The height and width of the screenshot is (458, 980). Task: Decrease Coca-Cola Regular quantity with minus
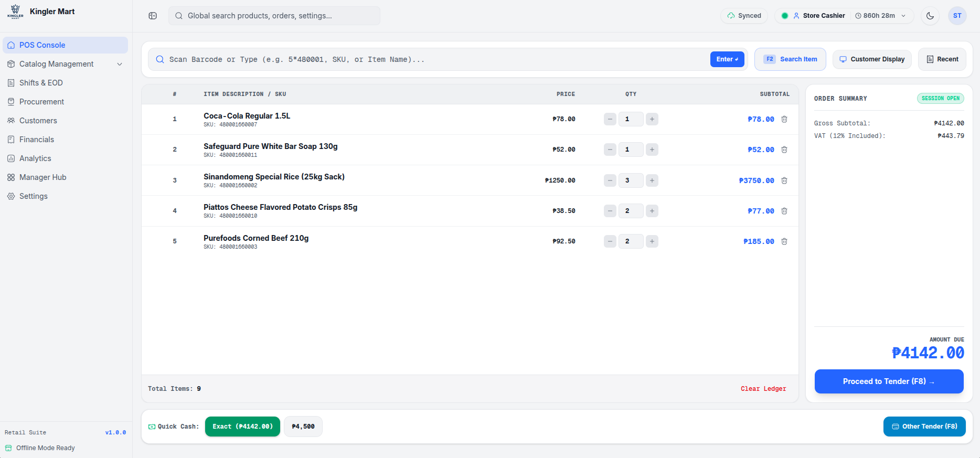pyautogui.click(x=610, y=119)
